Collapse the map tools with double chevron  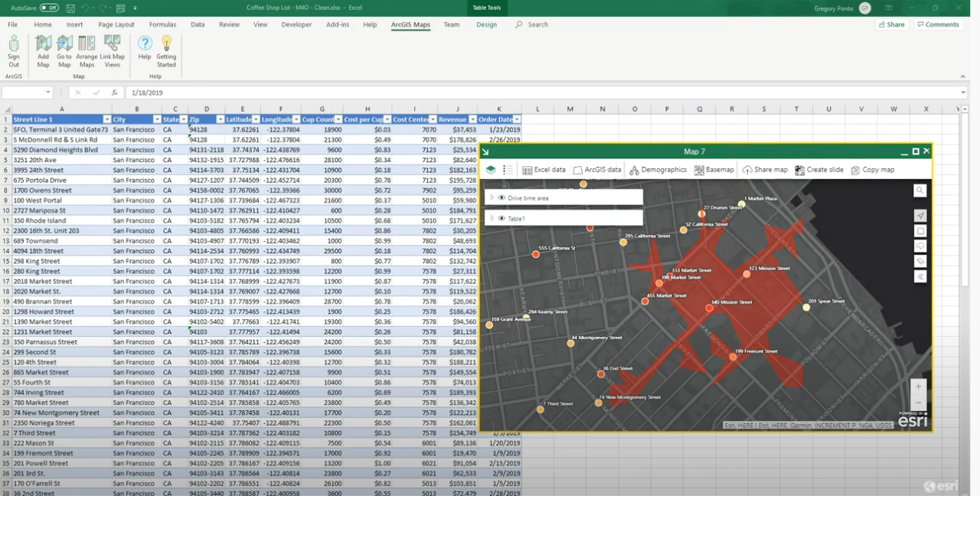tap(920, 277)
